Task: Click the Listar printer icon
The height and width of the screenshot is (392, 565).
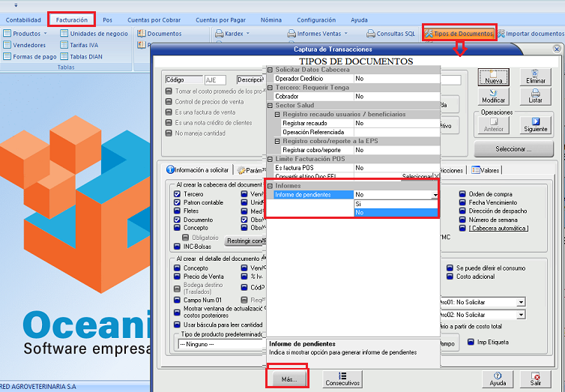Action: [536, 96]
